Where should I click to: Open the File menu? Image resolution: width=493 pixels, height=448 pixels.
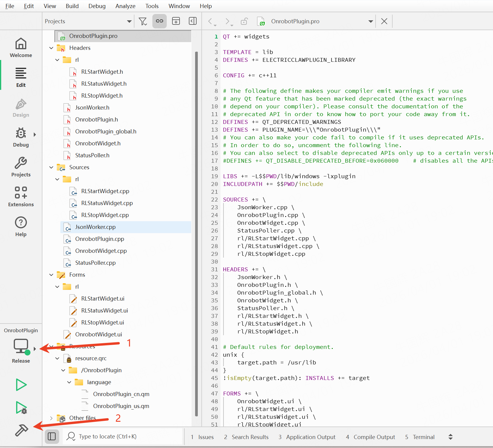(x=10, y=6)
